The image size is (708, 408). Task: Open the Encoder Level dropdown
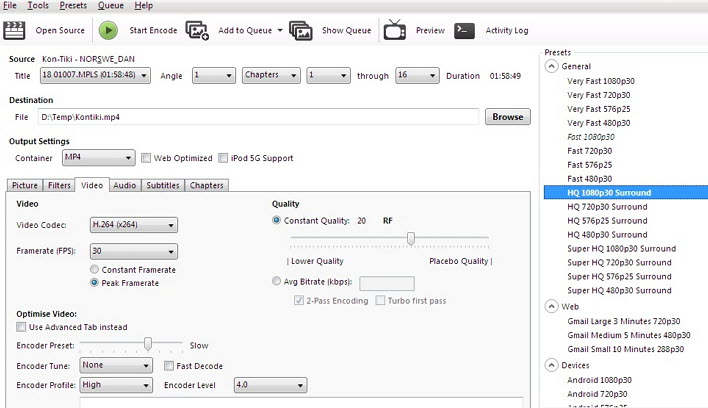pos(270,385)
